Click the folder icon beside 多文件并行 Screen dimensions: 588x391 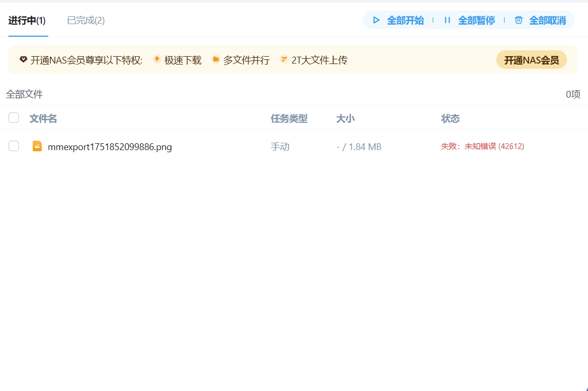tap(216, 60)
